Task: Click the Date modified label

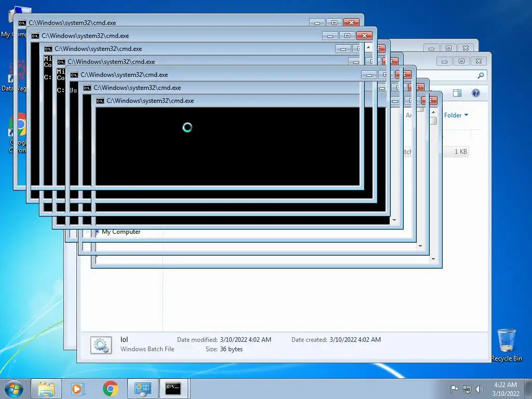Action: pos(197,340)
